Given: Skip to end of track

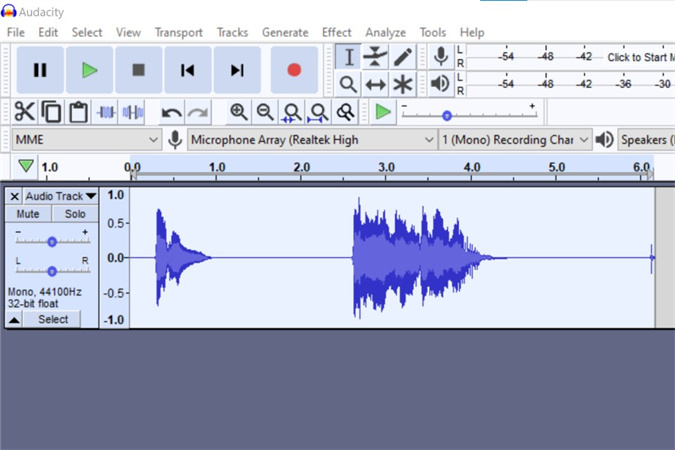Looking at the screenshot, I should tap(237, 70).
